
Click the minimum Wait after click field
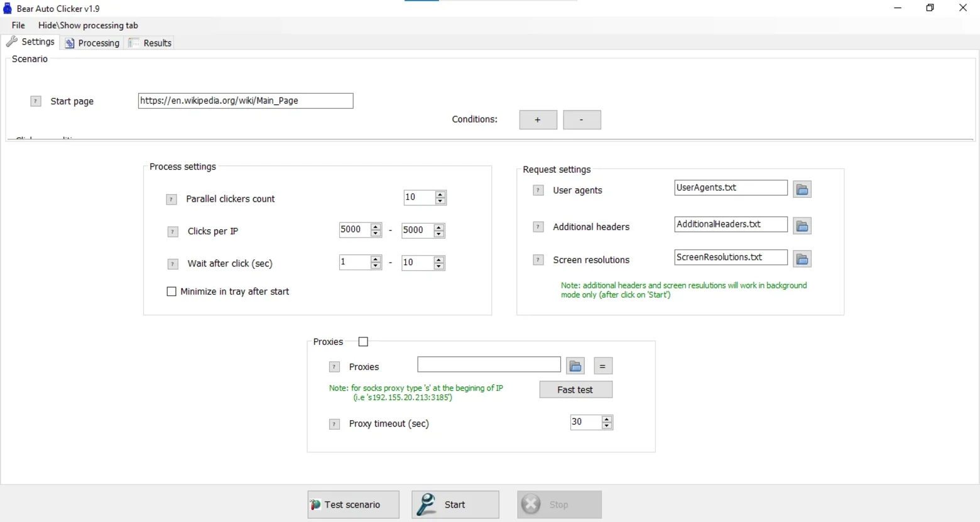click(x=355, y=263)
